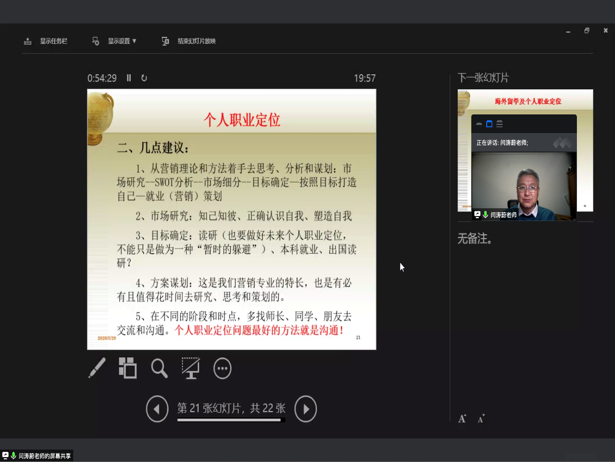Click the green microphone icon in bottom bar
The height and width of the screenshot is (462, 615).
pyautogui.click(x=13, y=455)
